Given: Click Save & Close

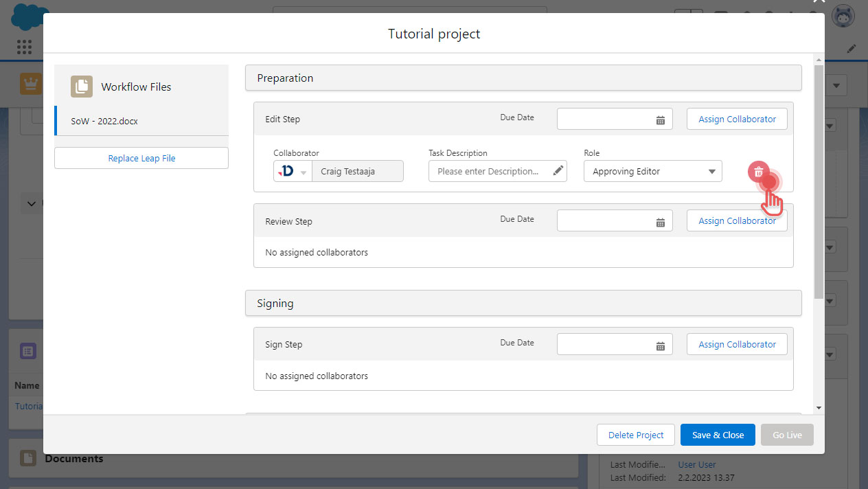Looking at the screenshot, I should pyautogui.click(x=718, y=434).
